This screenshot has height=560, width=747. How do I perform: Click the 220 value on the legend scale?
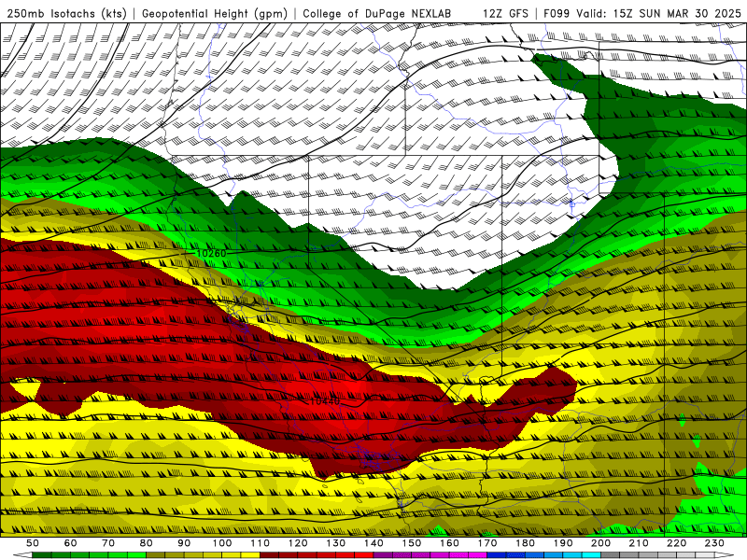click(677, 543)
